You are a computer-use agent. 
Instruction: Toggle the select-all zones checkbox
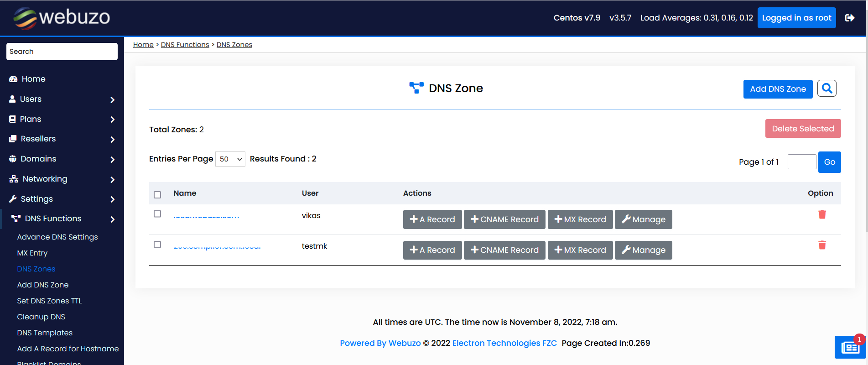tap(157, 195)
